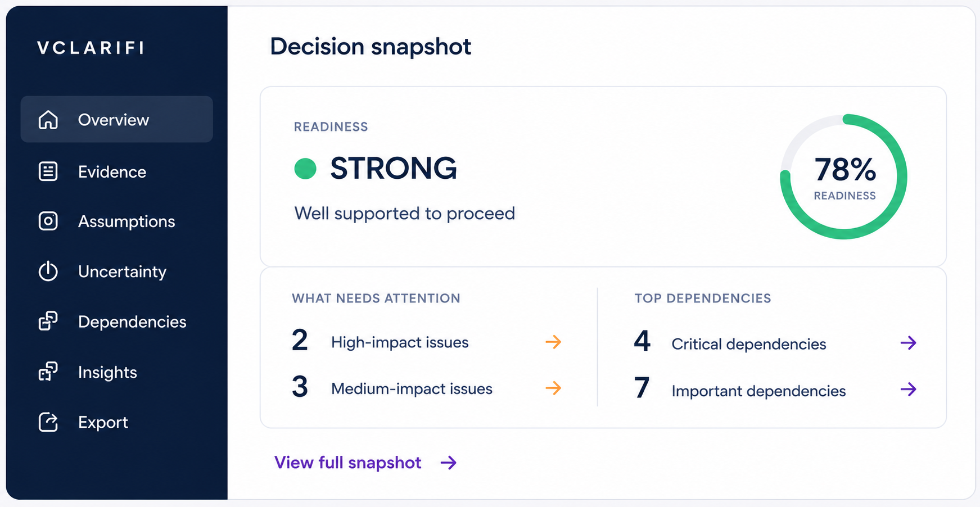Click the Assumptions icon in sidebar
The image size is (980, 507).
tap(48, 221)
